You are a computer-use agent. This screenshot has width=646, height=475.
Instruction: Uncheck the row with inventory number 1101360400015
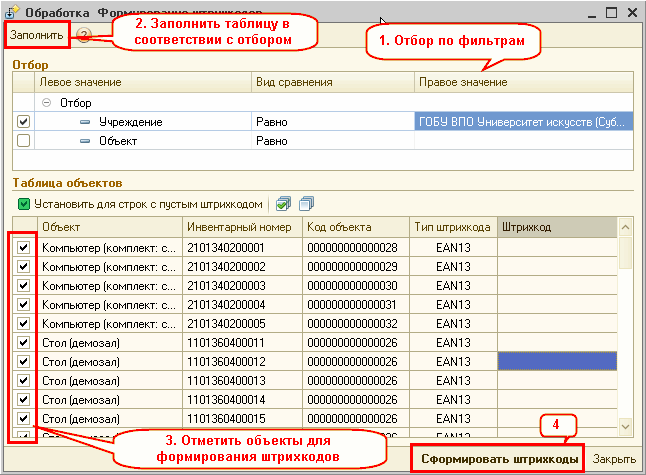pyautogui.click(x=23, y=418)
